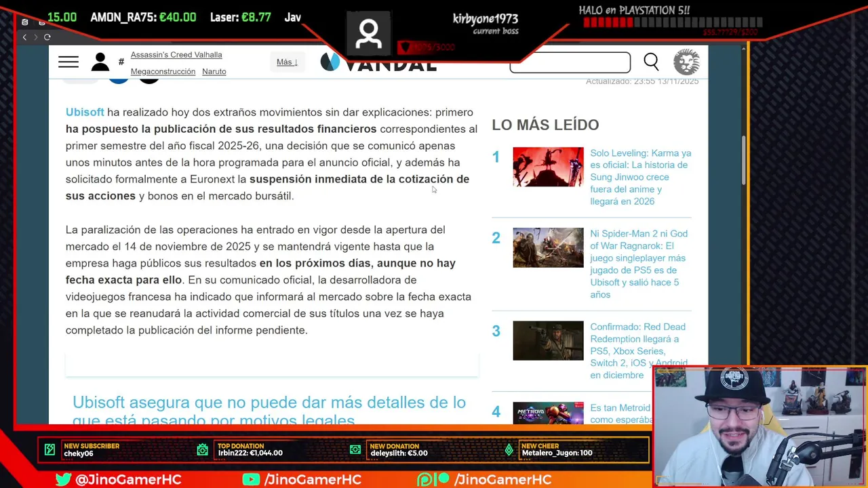The height and width of the screenshot is (488, 868).
Task: Click the user account silhouette icon
Action: pyautogui.click(x=100, y=62)
